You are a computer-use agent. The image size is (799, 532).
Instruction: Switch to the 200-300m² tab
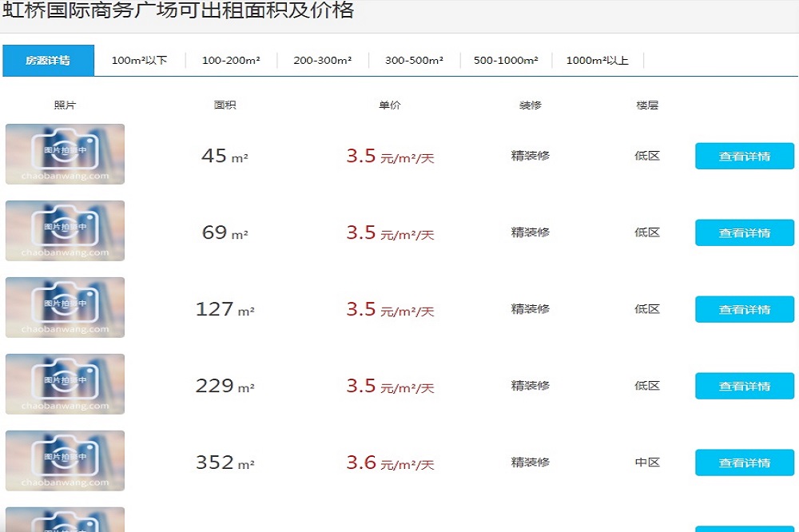(323, 60)
